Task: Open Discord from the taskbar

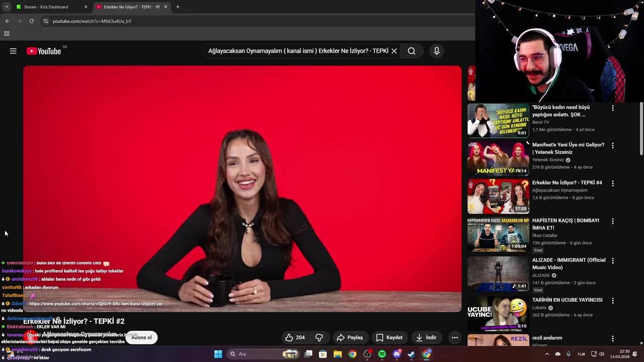Action: [x=396, y=354]
